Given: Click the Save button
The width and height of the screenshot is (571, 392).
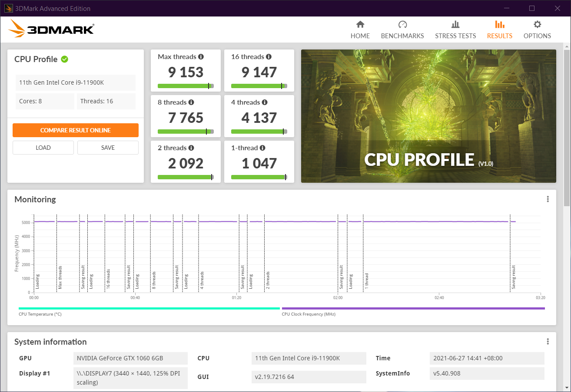Looking at the screenshot, I should click(x=108, y=148).
